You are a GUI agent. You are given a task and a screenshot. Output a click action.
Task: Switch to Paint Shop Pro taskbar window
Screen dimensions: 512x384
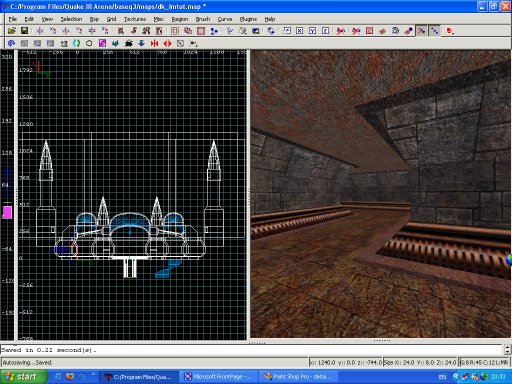coord(298,377)
